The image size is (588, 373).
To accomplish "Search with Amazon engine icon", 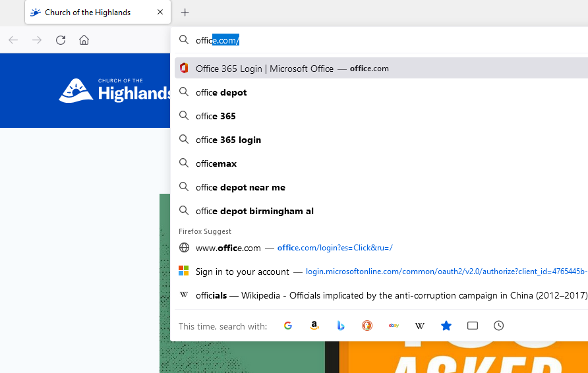I will [x=314, y=326].
